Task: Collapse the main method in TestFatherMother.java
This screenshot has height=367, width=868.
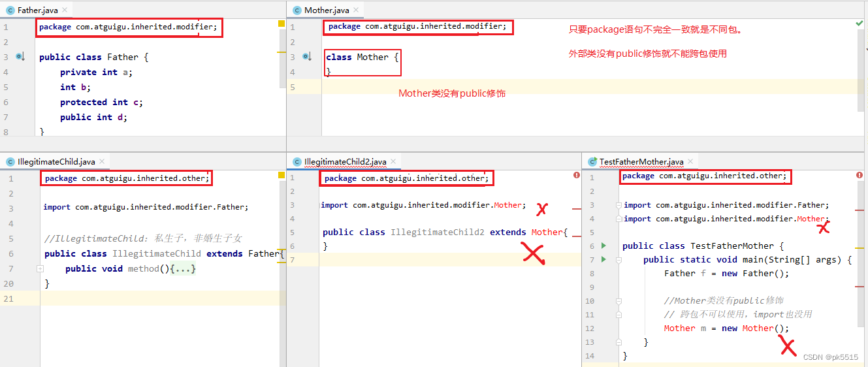Action: pos(618,259)
